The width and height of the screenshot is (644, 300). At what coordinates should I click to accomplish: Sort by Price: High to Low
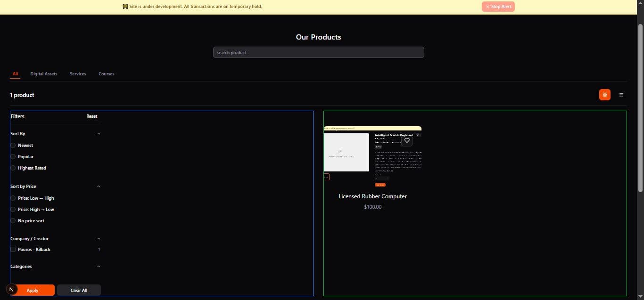coord(13,210)
